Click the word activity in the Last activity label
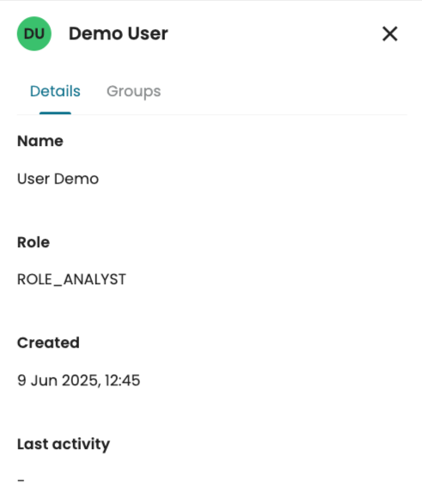The image size is (422, 504). click(x=81, y=445)
